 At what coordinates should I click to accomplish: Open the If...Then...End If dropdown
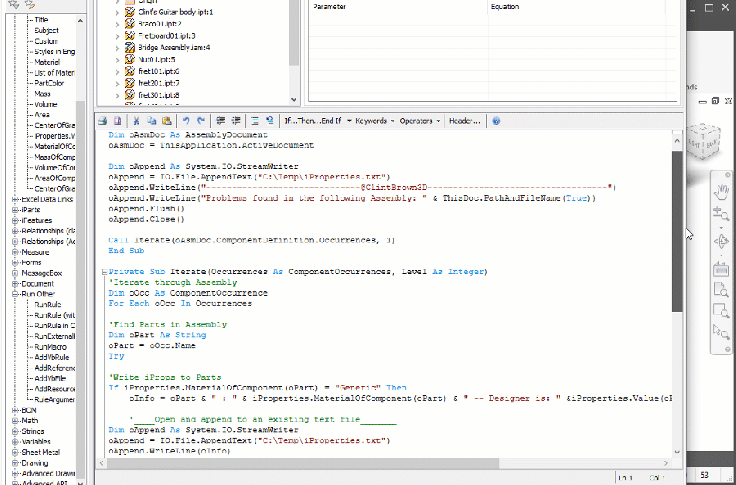pos(315,121)
